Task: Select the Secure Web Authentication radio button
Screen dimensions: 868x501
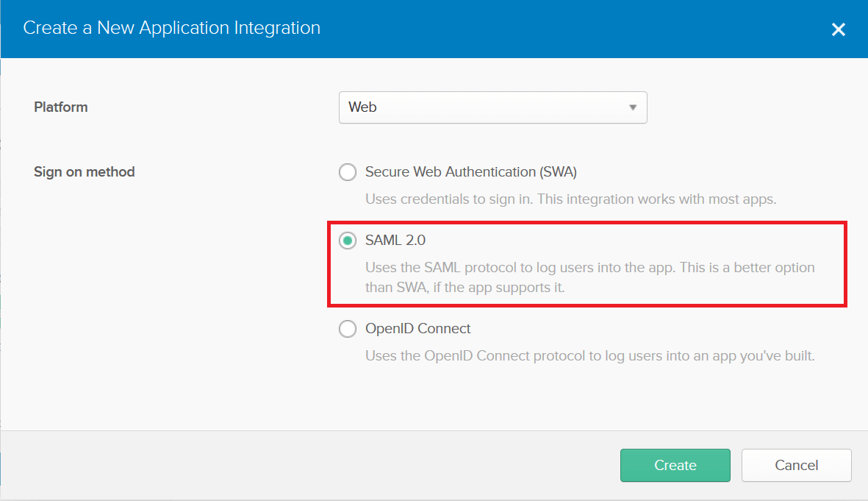Action: (x=347, y=172)
